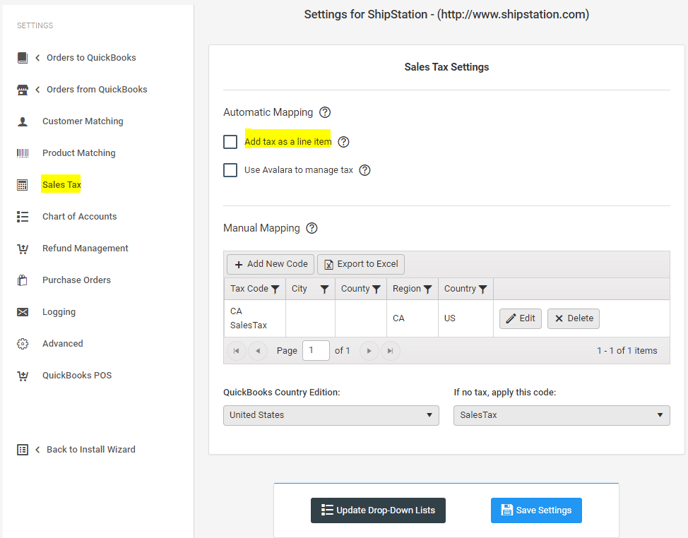Open Purchase Orders settings
This screenshot has height=538, width=688.
[76, 280]
